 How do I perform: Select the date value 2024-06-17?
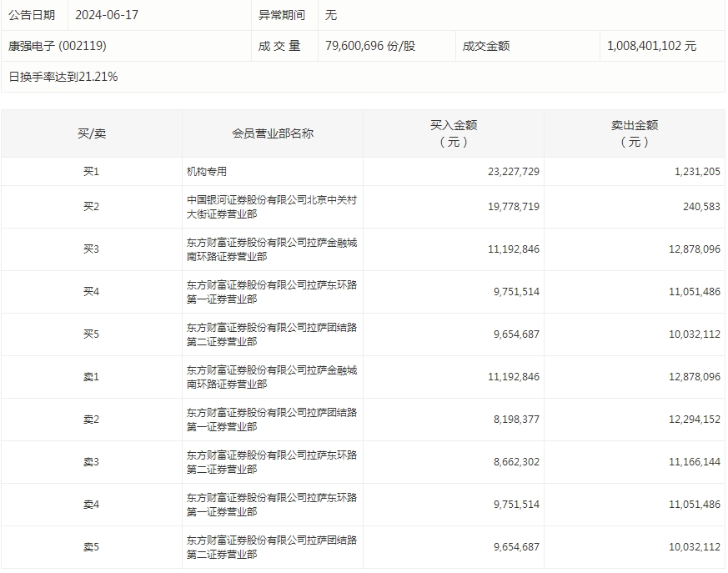coord(107,15)
